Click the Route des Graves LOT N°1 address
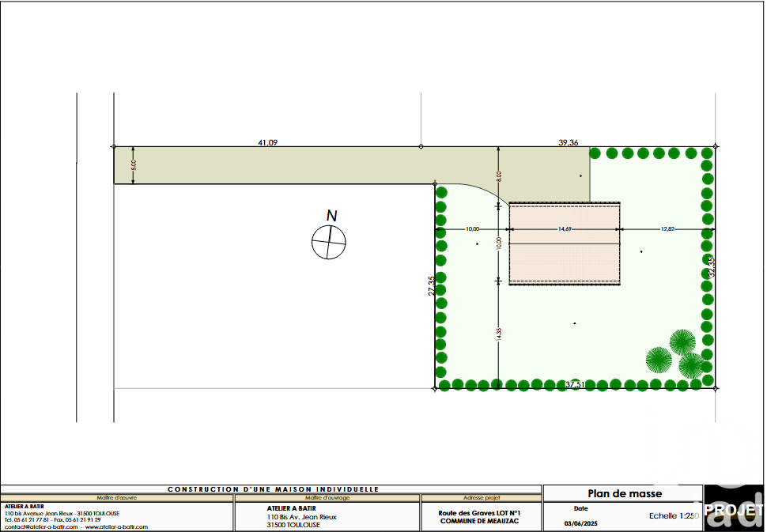Viewport: 767px width, 532px height. click(480, 513)
